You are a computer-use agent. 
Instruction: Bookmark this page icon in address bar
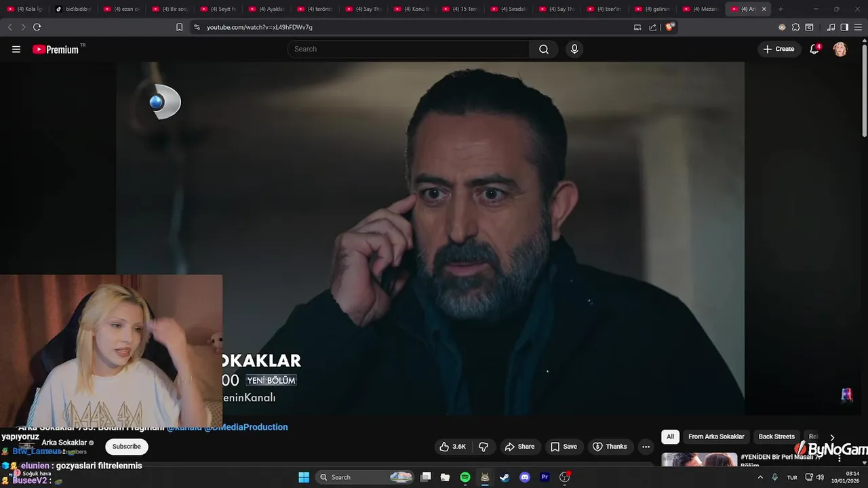pyautogui.click(x=179, y=27)
